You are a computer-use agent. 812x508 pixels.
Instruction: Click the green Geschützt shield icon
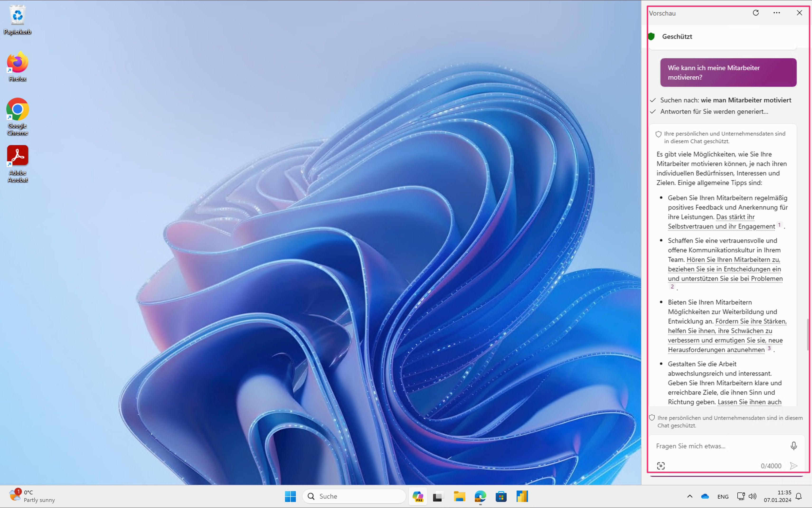[651, 36]
